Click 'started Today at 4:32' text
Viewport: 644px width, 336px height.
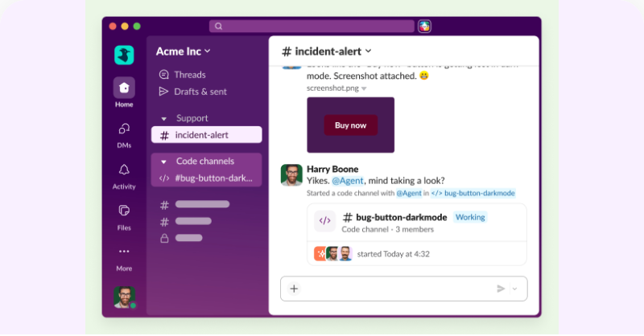[x=394, y=254]
